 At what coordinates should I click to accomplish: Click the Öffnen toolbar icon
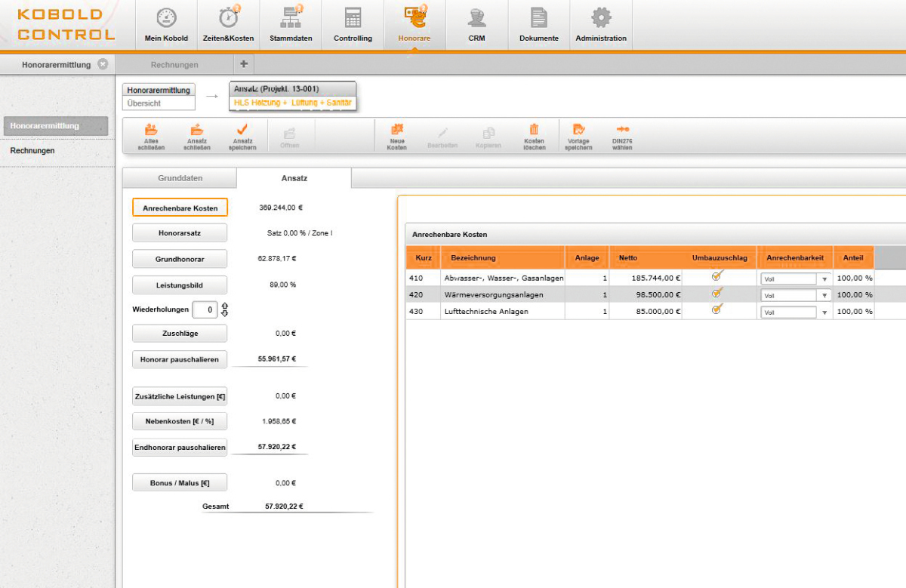pyautogui.click(x=289, y=137)
